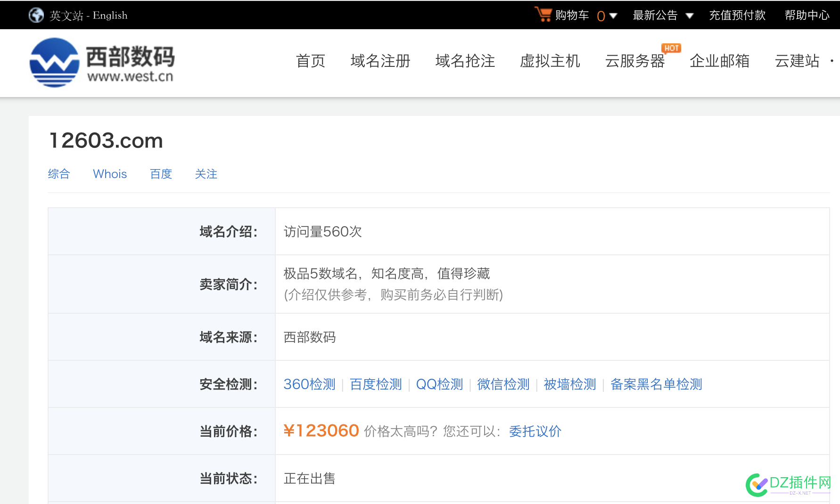Click the 域名介绍 row label

click(x=229, y=232)
